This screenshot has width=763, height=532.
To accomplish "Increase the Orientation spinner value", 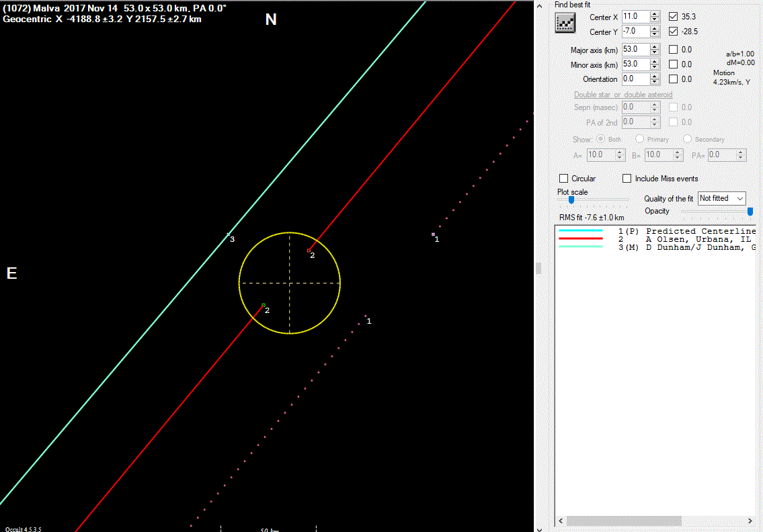I will [655, 76].
